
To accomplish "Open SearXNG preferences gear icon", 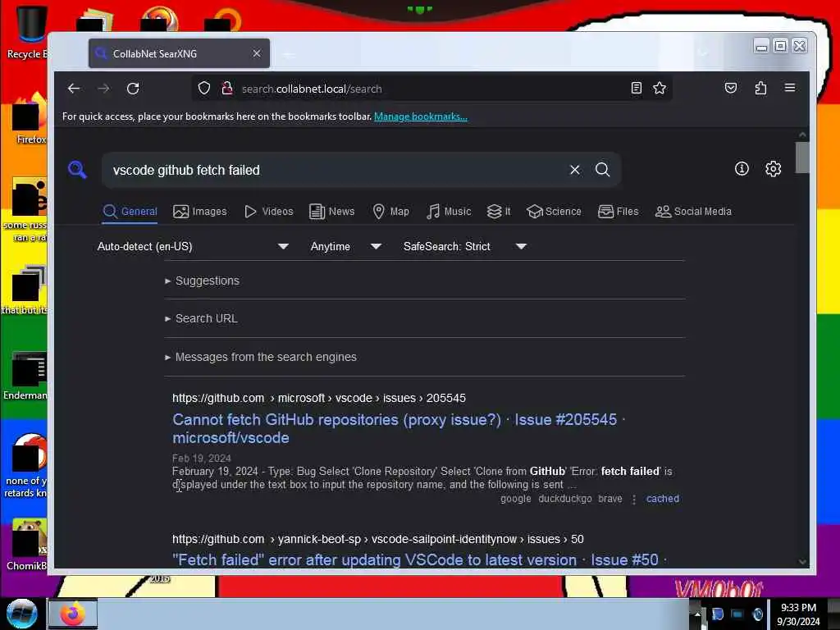I will (773, 169).
